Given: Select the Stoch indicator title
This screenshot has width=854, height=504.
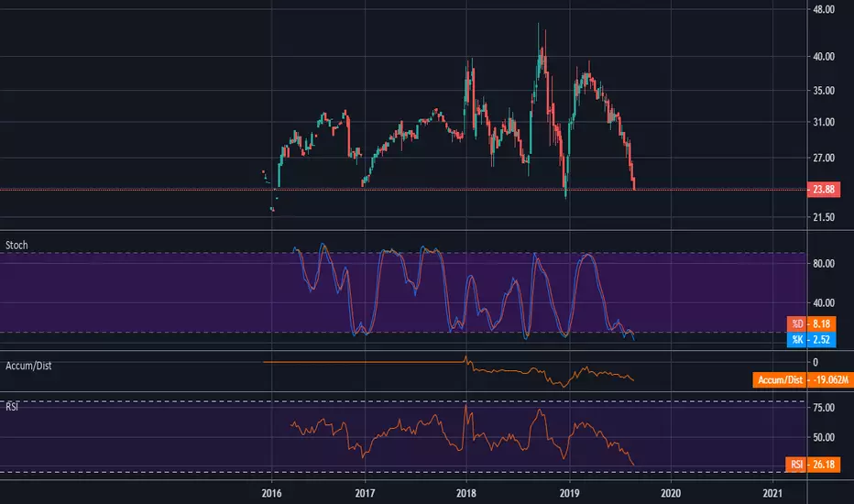Looking at the screenshot, I should [16, 246].
